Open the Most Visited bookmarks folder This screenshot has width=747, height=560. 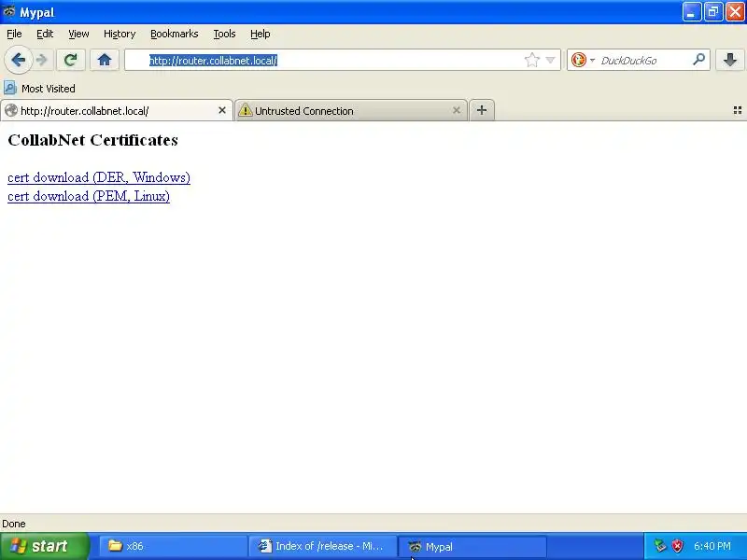tap(39, 88)
